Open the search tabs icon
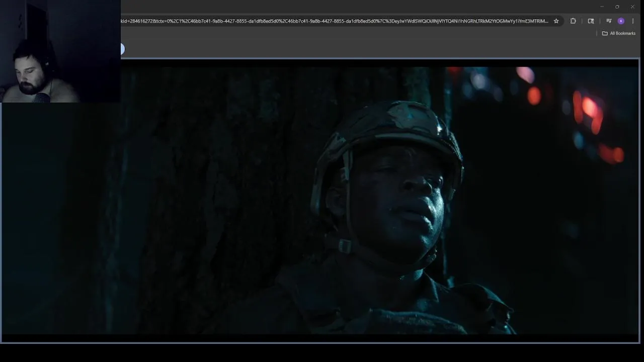The image size is (644, 362). [591, 21]
